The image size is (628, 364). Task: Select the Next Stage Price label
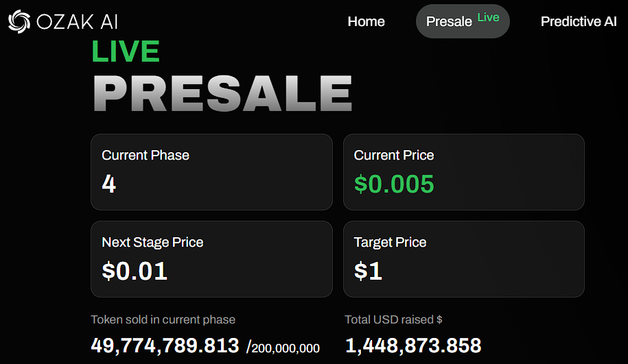tap(152, 242)
